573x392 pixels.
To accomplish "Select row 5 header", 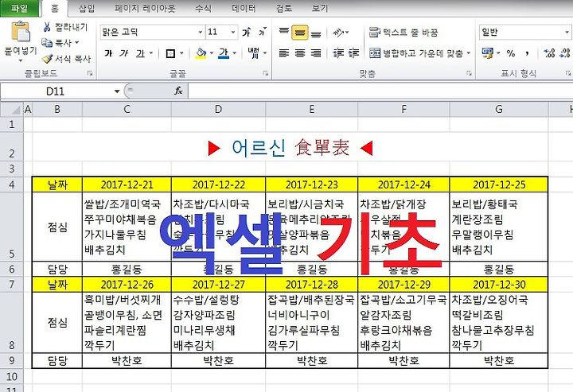I will coord(12,227).
